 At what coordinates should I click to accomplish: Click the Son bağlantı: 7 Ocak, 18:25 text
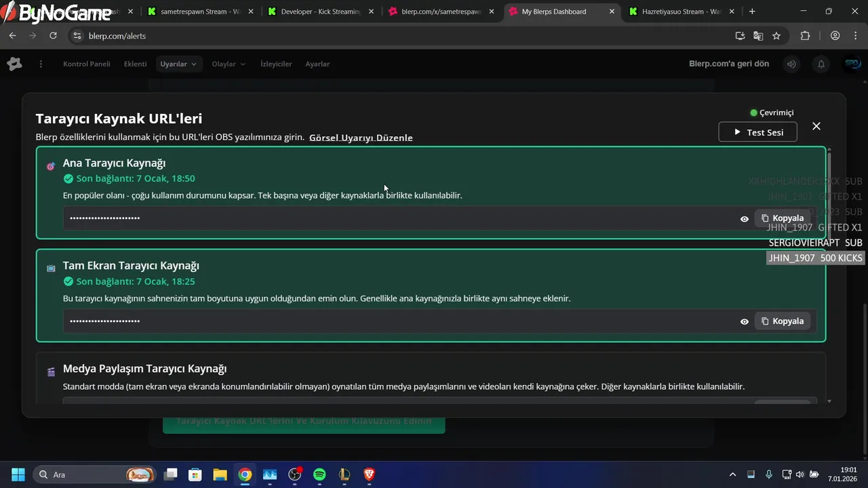(x=136, y=282)
